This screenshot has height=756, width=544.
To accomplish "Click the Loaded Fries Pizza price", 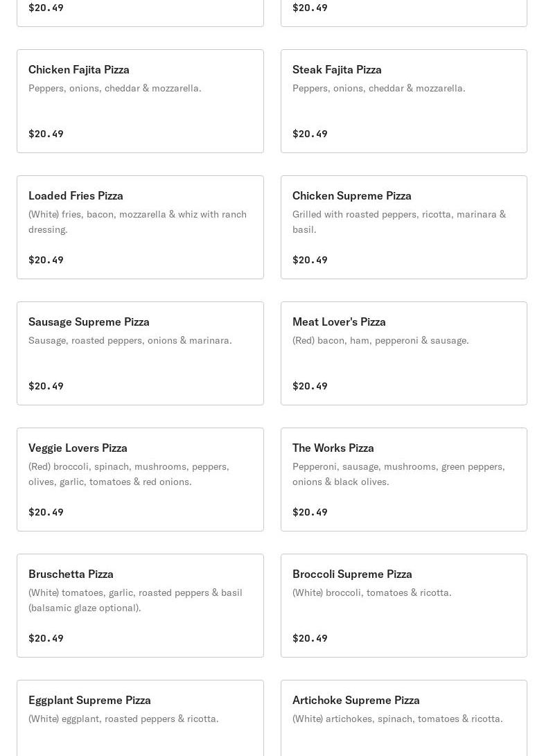I will coord(46,260).
